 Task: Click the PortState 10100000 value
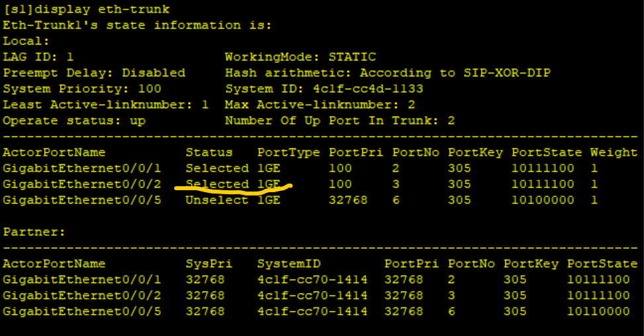(543, 200)
